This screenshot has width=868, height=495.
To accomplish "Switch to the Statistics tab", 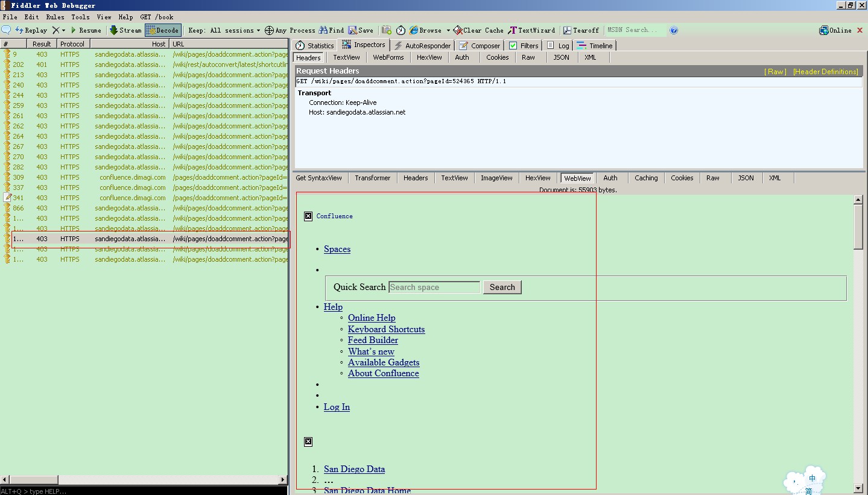I will tap(314, 45).
